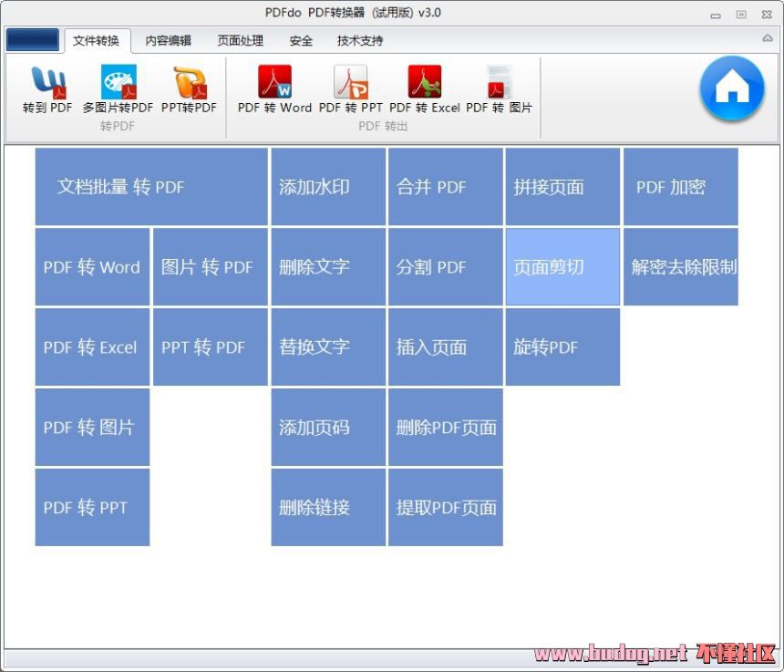Open the 页面处理 tab
The height and width of the screenshot is (672, 784).
click(x=241, y=40)
